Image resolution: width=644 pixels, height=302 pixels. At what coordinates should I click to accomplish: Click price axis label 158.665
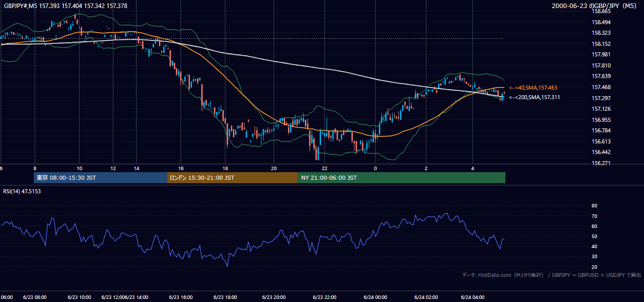tap(601, 11)
